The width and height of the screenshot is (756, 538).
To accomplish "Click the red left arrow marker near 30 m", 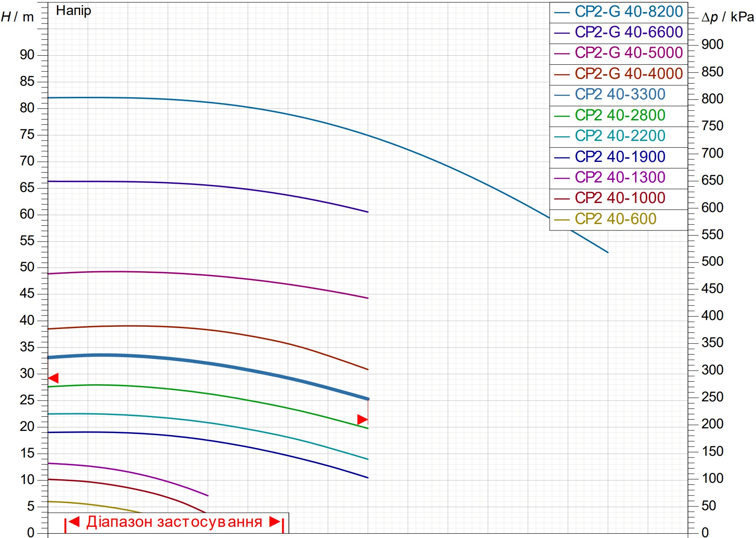I will 53,378.
